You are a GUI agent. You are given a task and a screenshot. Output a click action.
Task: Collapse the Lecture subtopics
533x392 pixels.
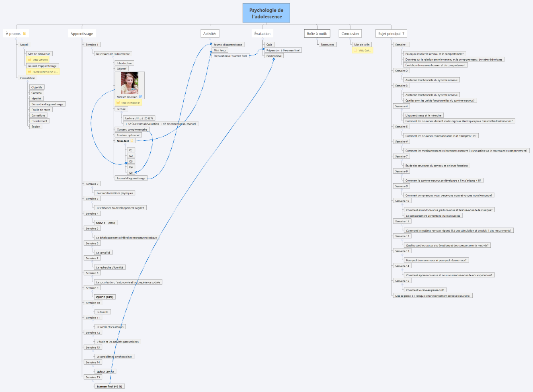point(121,113)
